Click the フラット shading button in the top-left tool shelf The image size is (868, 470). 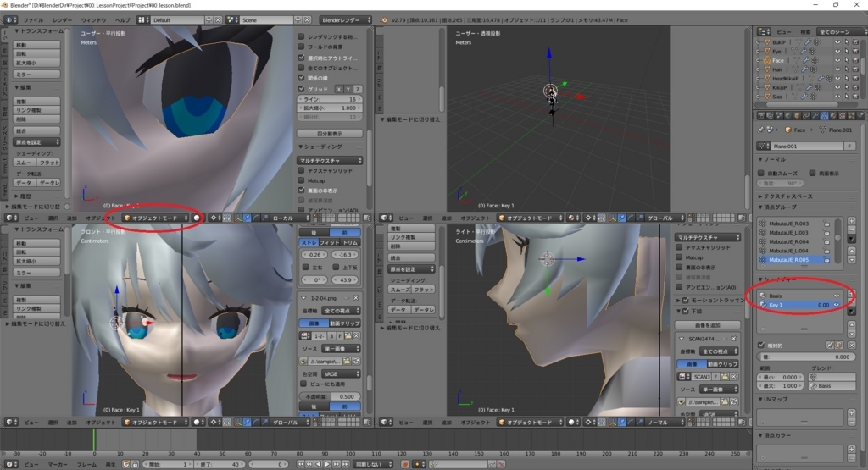click(48, 163)
